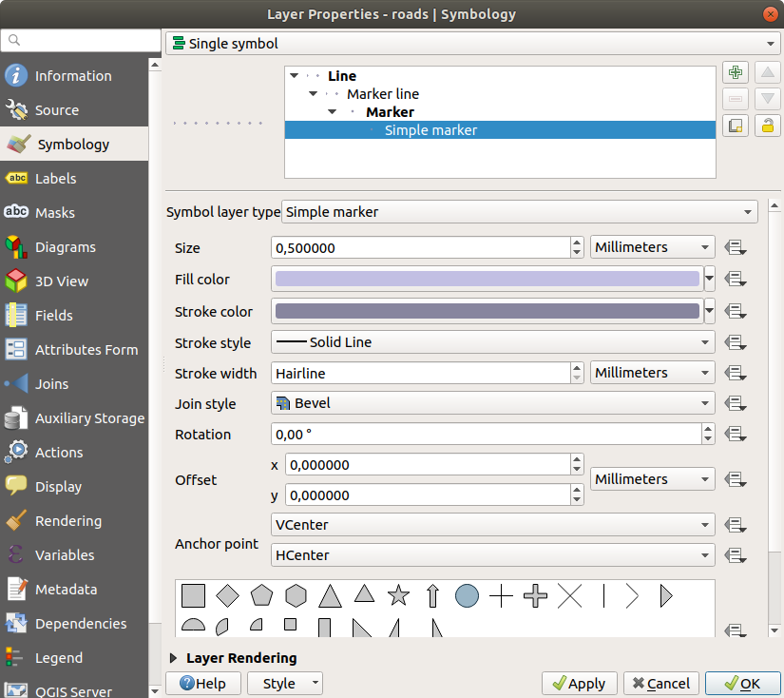
Task: Click the Size value input field
Action: [420, 247]
